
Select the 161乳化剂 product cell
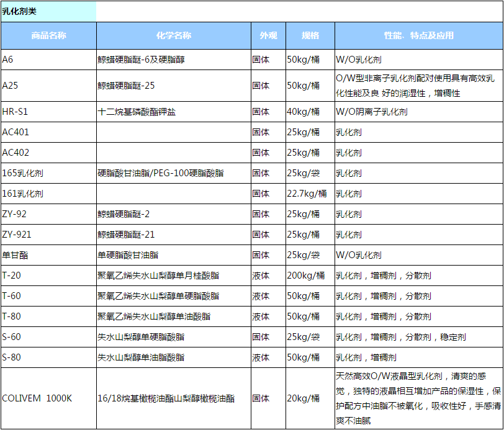point(48,194)
